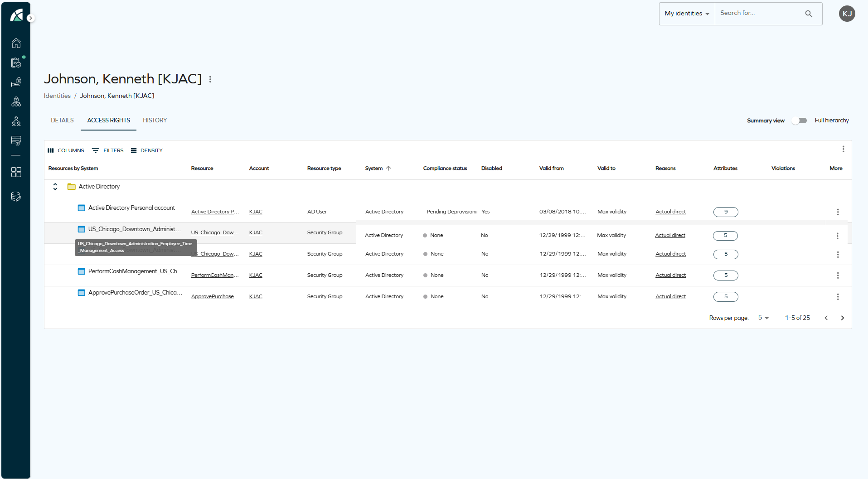The width and height of the screenshot is (868, 479).
Task: Go to previous page of results
Action: pos(826,318)
